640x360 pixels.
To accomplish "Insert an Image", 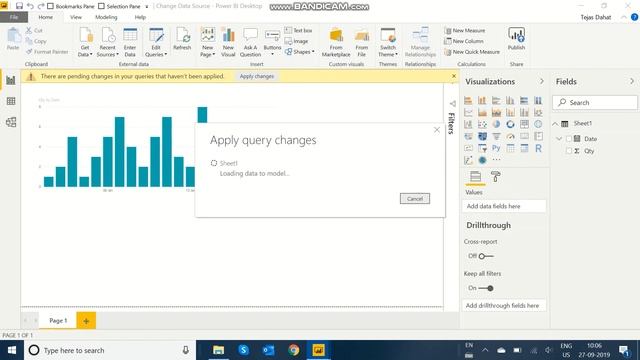I will (x=296, y=41).
